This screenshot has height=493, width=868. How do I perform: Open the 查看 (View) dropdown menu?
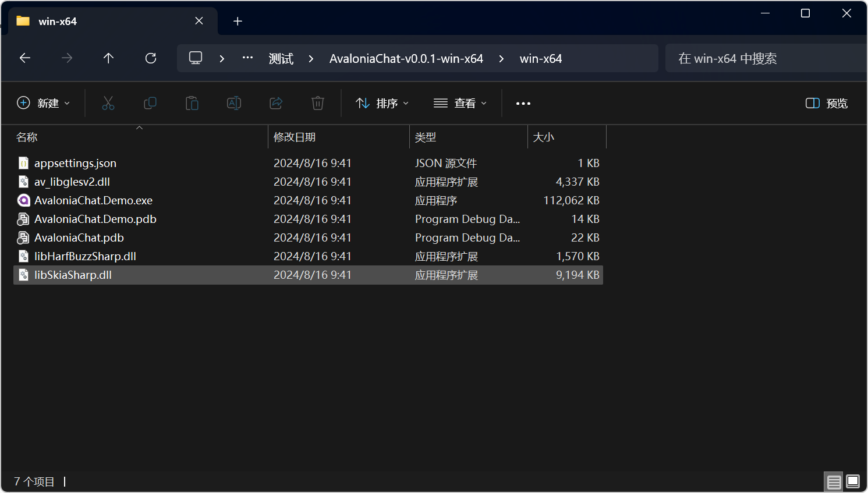tap(460, 104)
